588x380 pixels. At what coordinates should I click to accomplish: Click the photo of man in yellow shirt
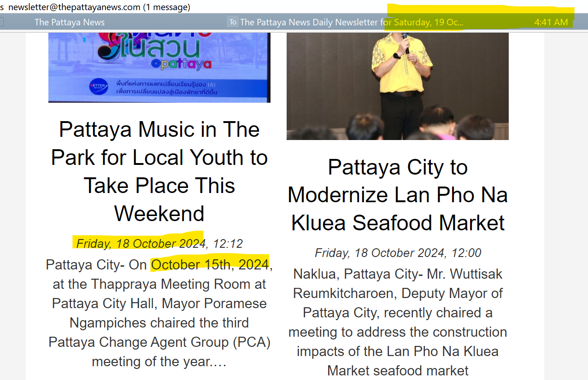point(398,86)
